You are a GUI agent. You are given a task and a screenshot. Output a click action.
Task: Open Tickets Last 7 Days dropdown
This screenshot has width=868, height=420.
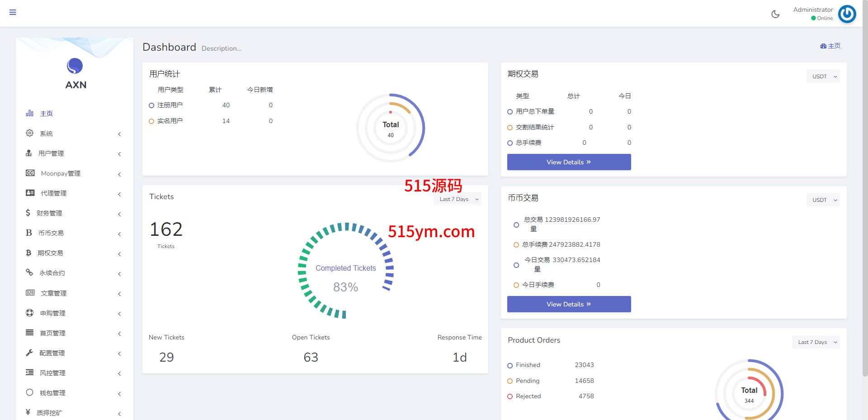pyautogui.click(x=458, y=199)
